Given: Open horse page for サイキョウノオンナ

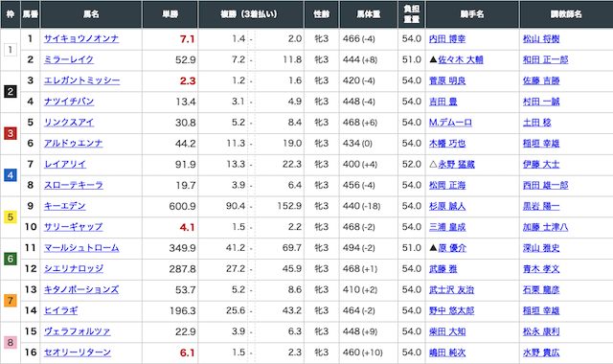Looking at the screenshot, I should point(81,38).
